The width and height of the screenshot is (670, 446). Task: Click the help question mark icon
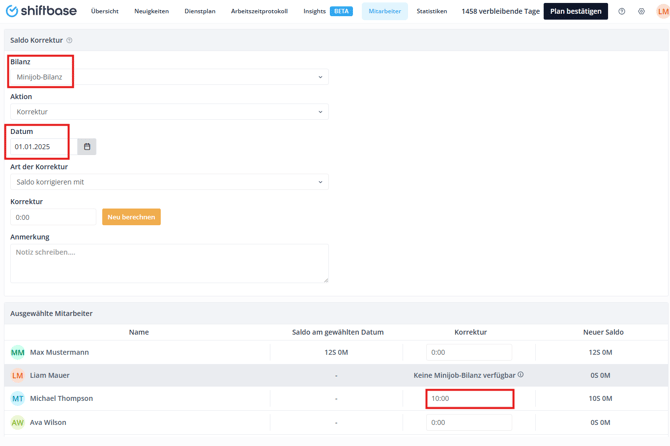click(x=621, y=12)
